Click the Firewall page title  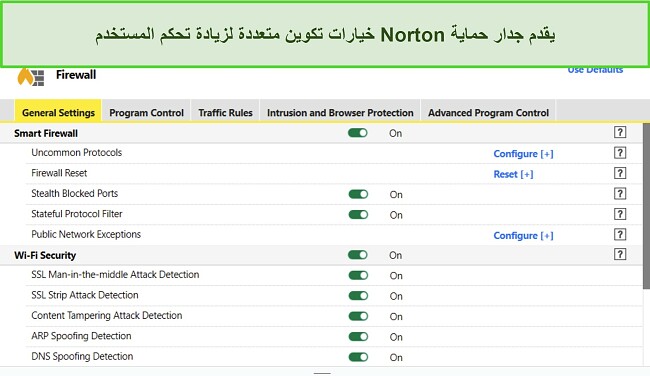76,75
